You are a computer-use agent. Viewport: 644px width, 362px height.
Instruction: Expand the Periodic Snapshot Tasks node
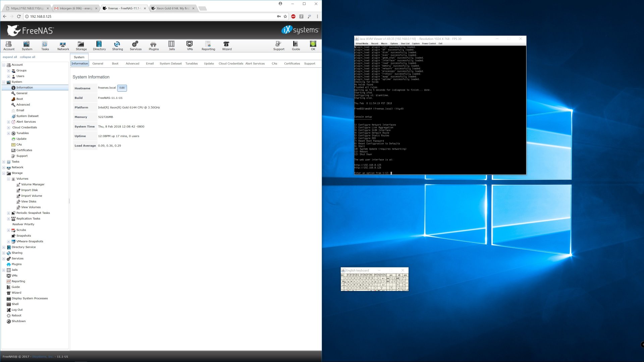tap(8, 213)
